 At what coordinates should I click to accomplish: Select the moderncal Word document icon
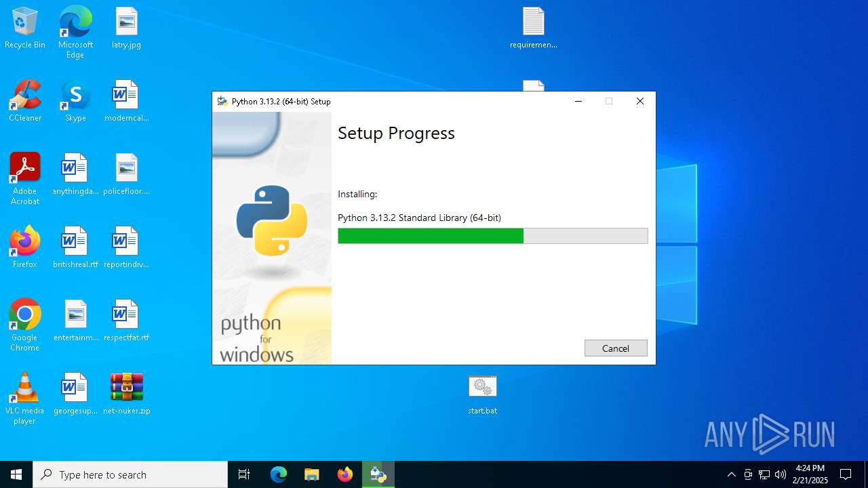tap(126, 102)
